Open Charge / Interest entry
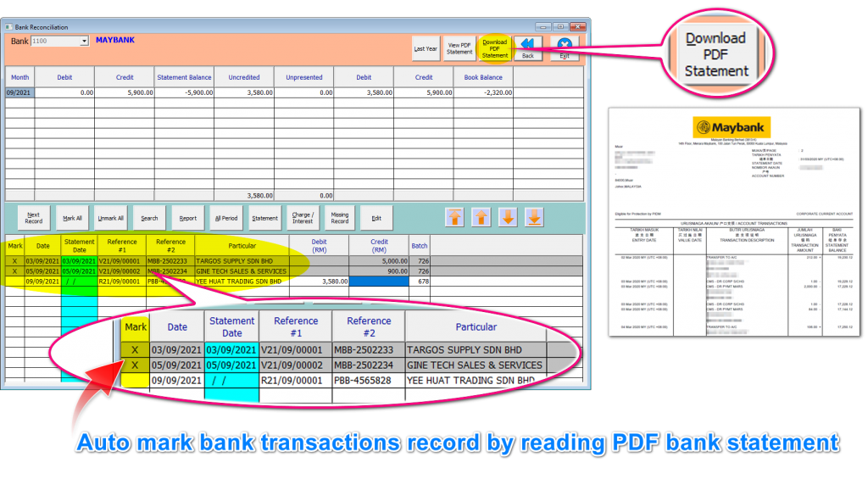The width and height of the screenshot is (868, 485). tap(303, 218)
